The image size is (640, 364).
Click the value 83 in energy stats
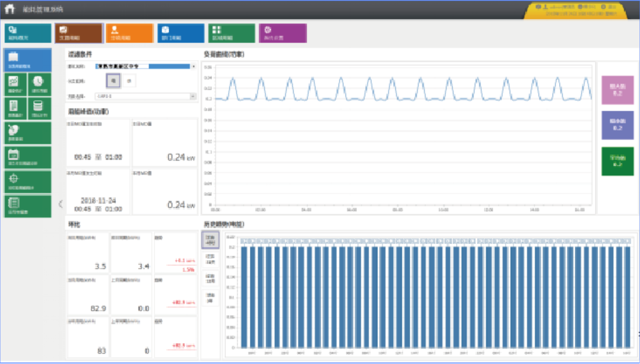pos(102,351)
